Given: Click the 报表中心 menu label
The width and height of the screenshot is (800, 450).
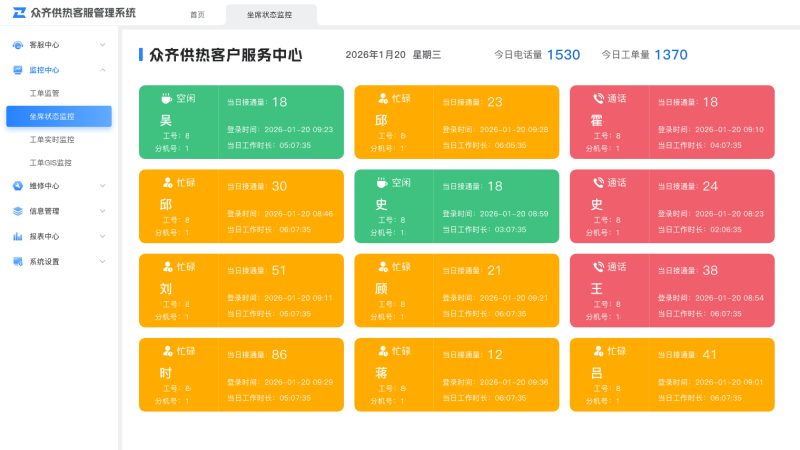Looking at the screenshot, I should pos(44,236).
